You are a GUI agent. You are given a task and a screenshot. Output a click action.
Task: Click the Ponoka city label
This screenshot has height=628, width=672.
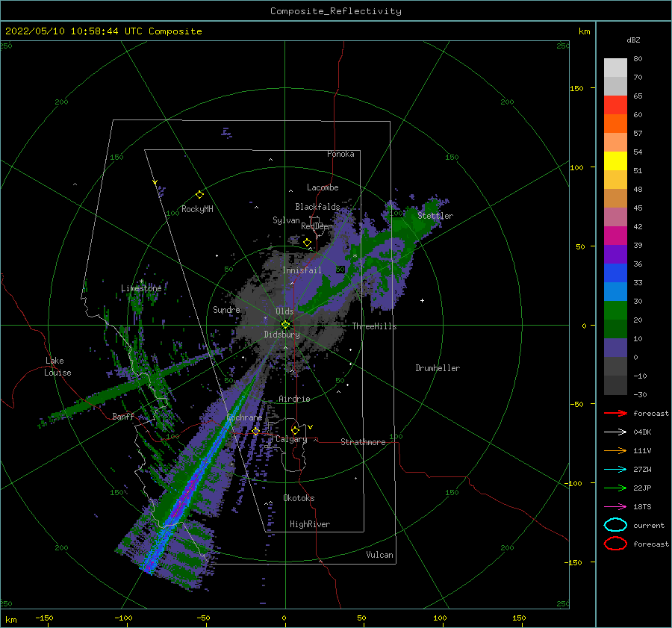pos(340,154)
